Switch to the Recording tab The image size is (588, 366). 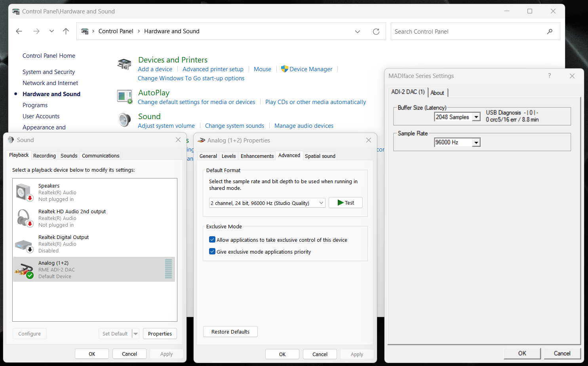point(44,156)
